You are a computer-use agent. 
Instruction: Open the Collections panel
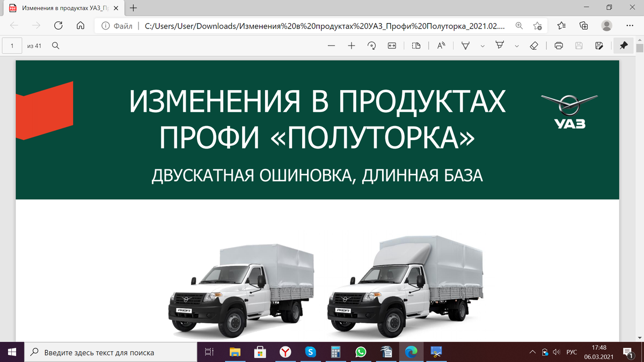[584, 25]
